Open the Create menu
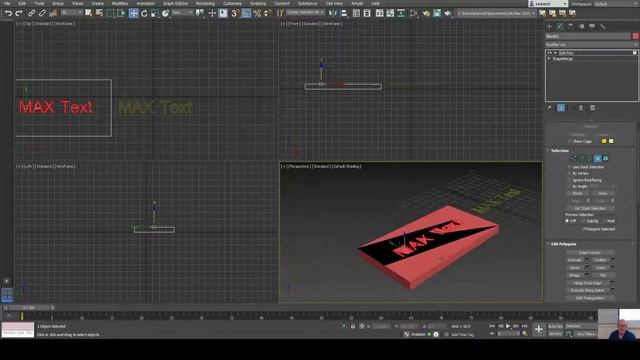 [97, 3]
